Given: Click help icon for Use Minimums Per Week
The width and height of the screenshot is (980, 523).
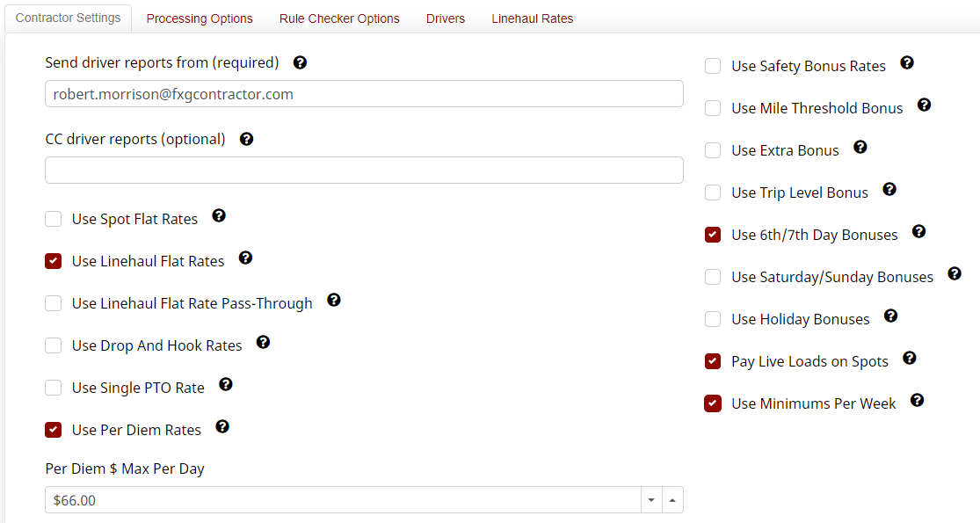Looking at the screenshot, I should point(917,400).
